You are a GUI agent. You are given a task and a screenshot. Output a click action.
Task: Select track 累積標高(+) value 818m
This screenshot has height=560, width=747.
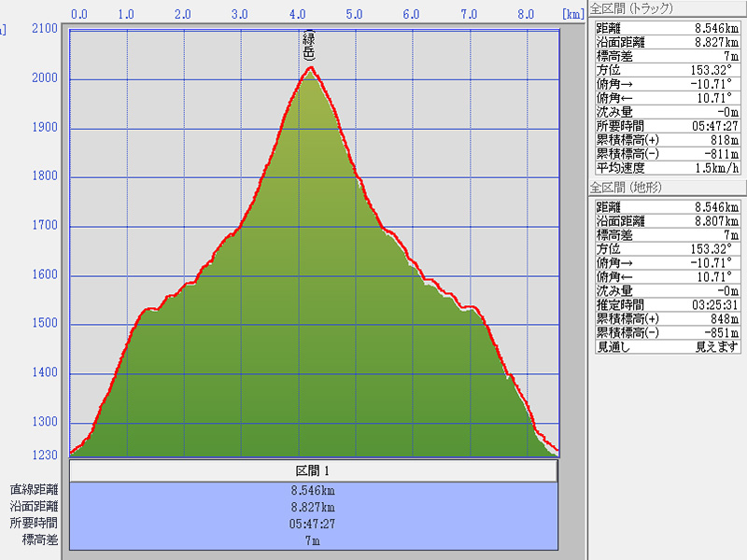[724, 140]
